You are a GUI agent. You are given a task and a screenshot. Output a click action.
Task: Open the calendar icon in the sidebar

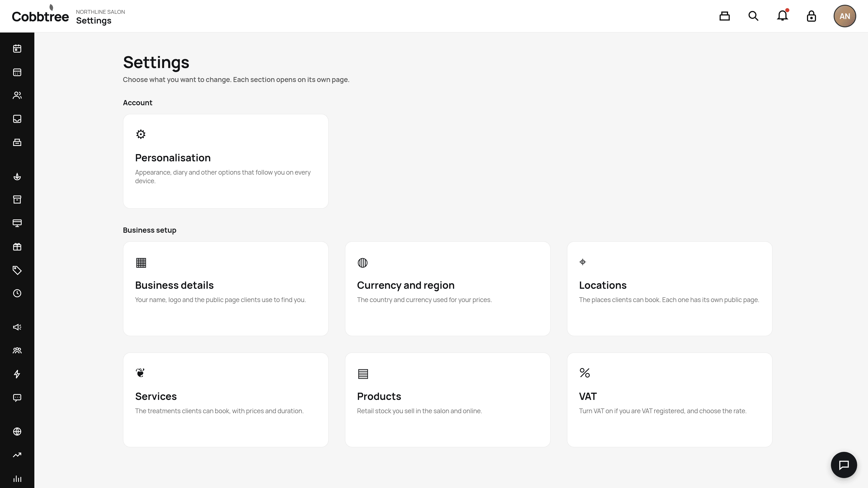tap(17, 49)
